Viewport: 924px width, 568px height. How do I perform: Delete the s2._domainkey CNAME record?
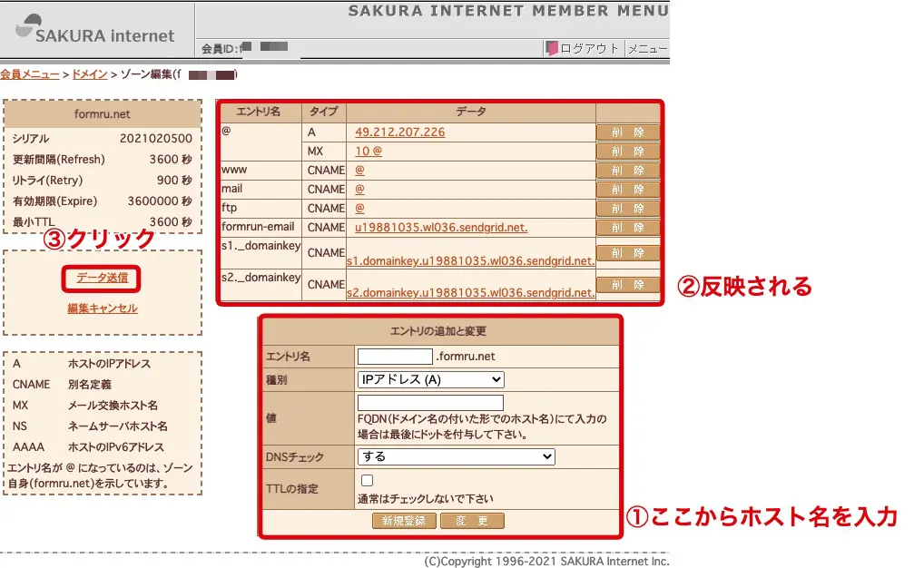pyautogui.click(x=627, y=285)
